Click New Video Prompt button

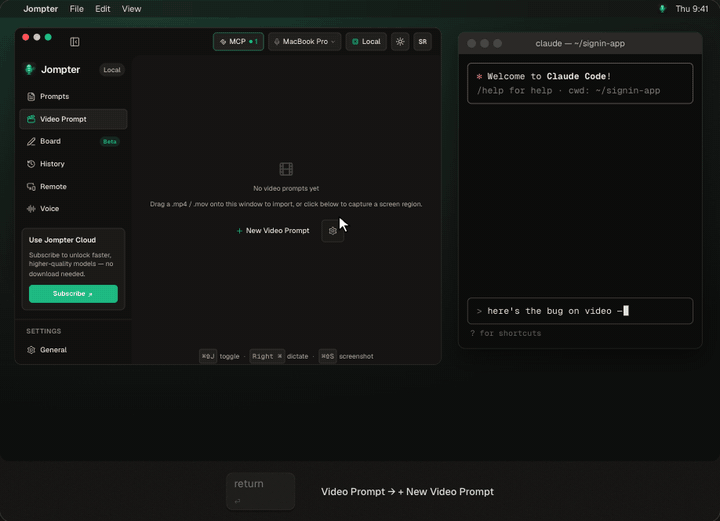click(x=273, y=230)
